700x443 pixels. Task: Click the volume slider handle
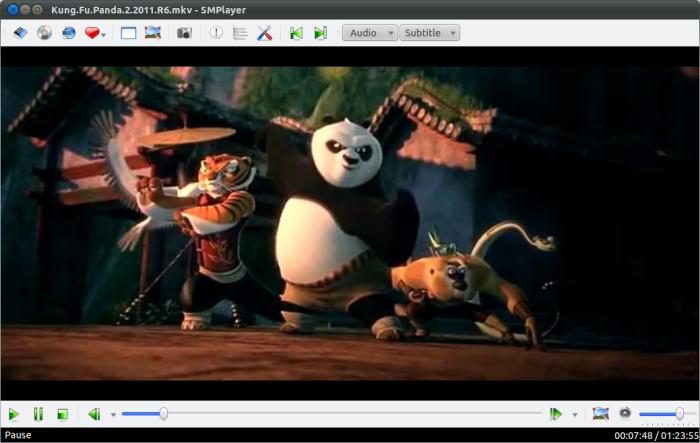(679, 414)
